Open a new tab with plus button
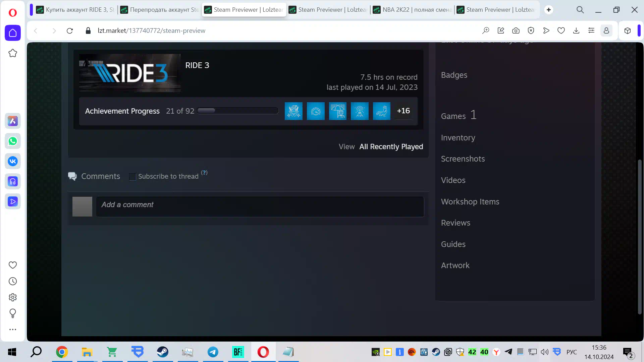644x362 pixels. click(549, 10)
